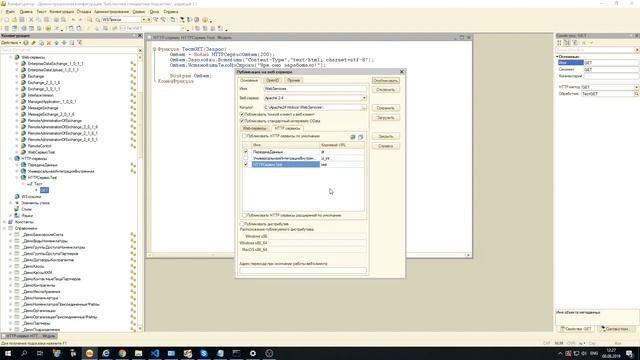The image size is (640, 360).
Task: Open the Администрирование menu
Action: [x=111, y=12]
